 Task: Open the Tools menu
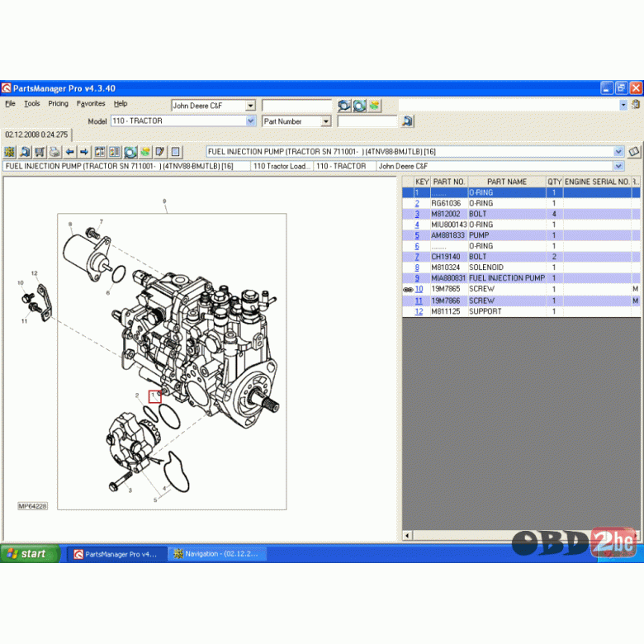pos(32,103)
